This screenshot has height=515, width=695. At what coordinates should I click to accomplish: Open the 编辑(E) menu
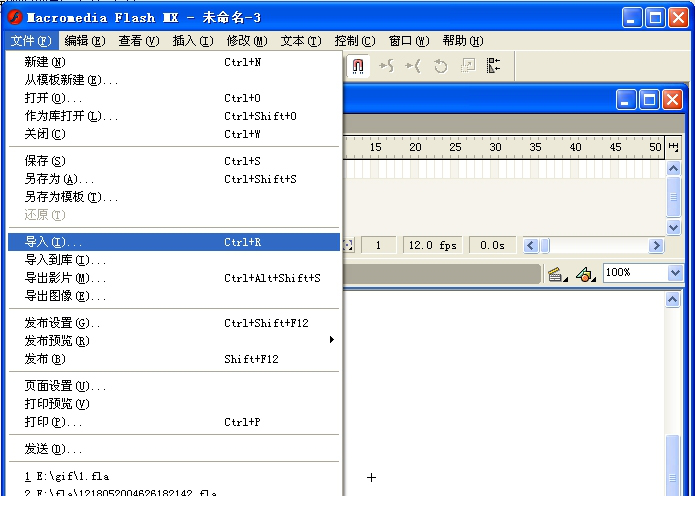tap(85, 41)
